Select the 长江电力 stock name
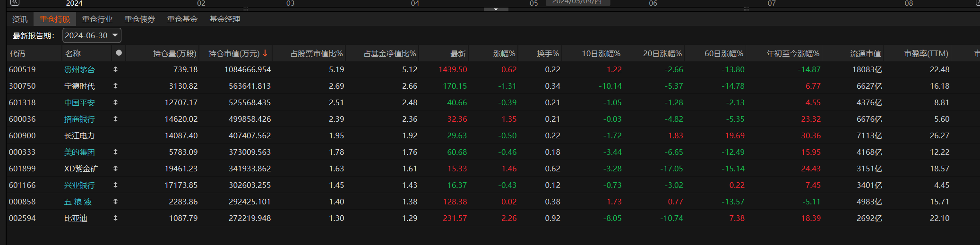This screenshot has height=245, width=980. 79,135
